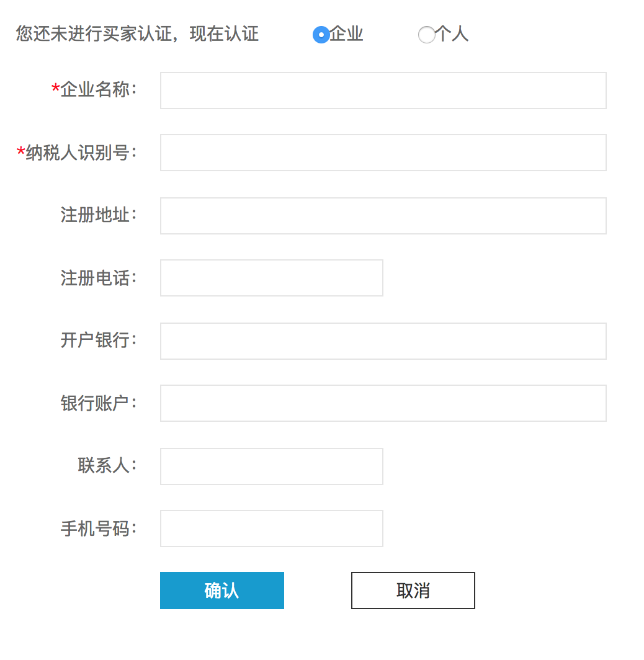Click the 手机号码 field label text
Screen dimensions: 644x660
click(95, 528)
